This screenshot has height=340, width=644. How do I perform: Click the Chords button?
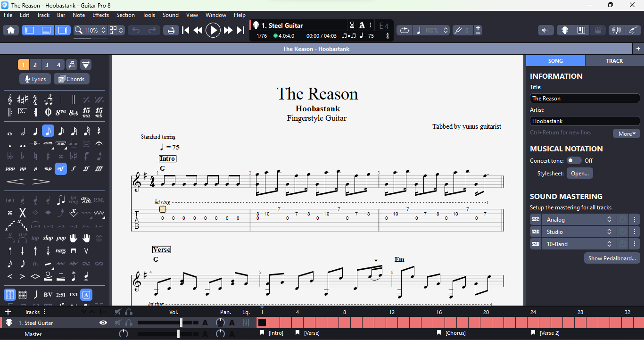tap(72, 79)
